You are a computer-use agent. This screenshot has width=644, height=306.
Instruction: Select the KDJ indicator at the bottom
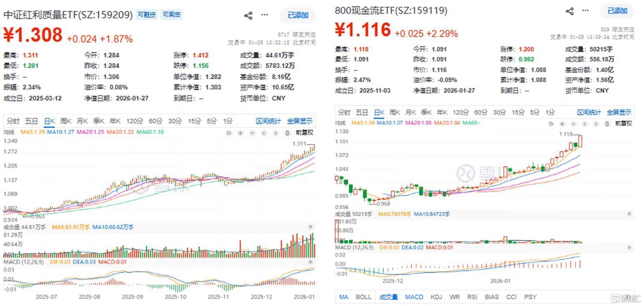436,297
